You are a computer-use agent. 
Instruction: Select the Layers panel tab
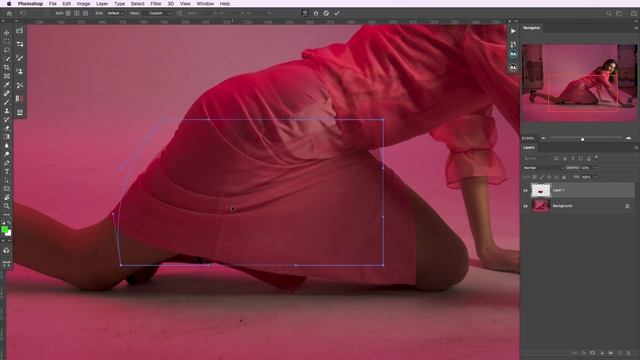click(x=529, y=147)
